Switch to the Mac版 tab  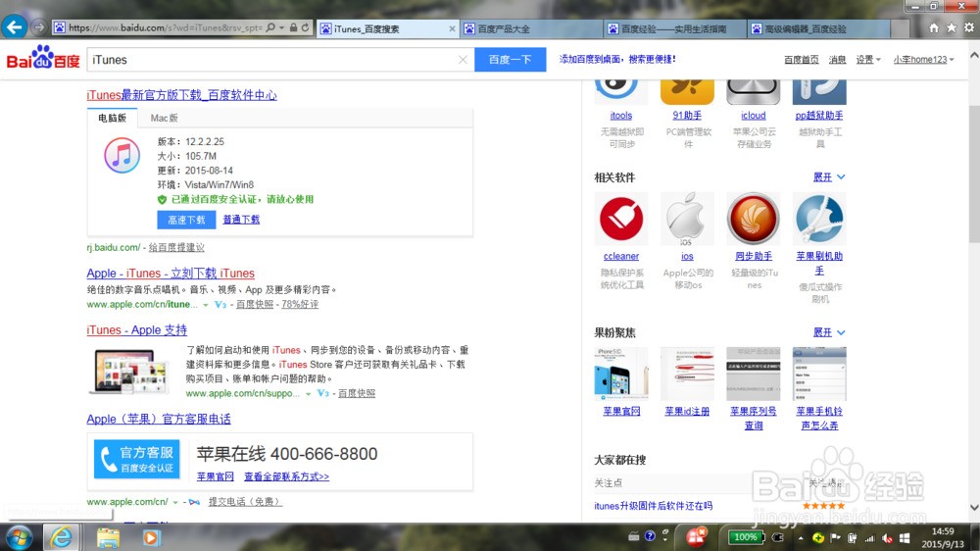coord(165,119)
